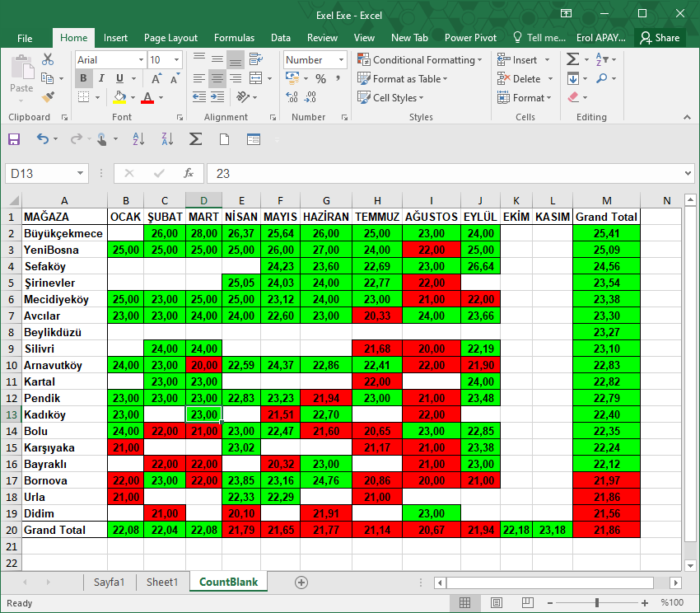This screenshot has width=700, height=613.
Task: Click the Insert Function fx icon
Action: pos(189,173)
